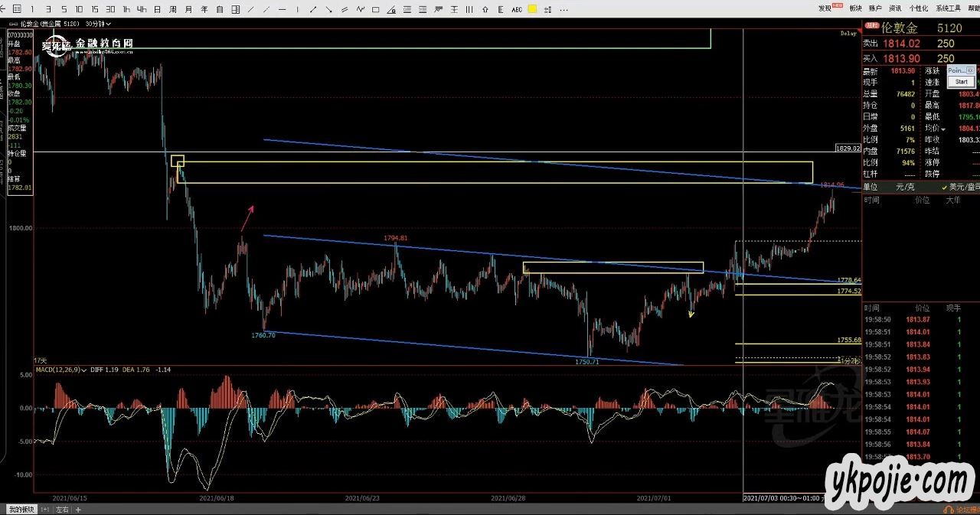Select the horizontal line drawing tool

tap(283, 9)
